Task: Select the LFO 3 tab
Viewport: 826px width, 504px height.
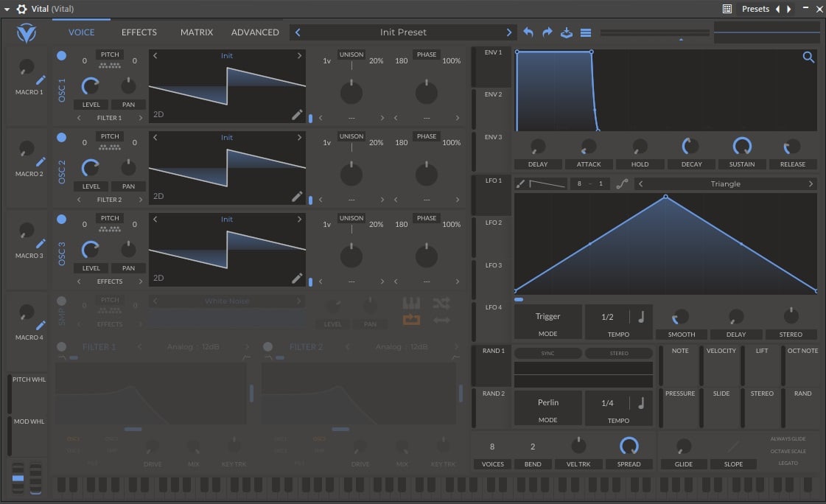Action: (493, 279)
